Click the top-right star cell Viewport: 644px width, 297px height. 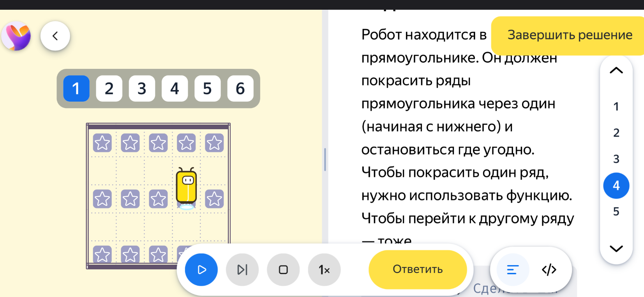[x=214, y=143]
